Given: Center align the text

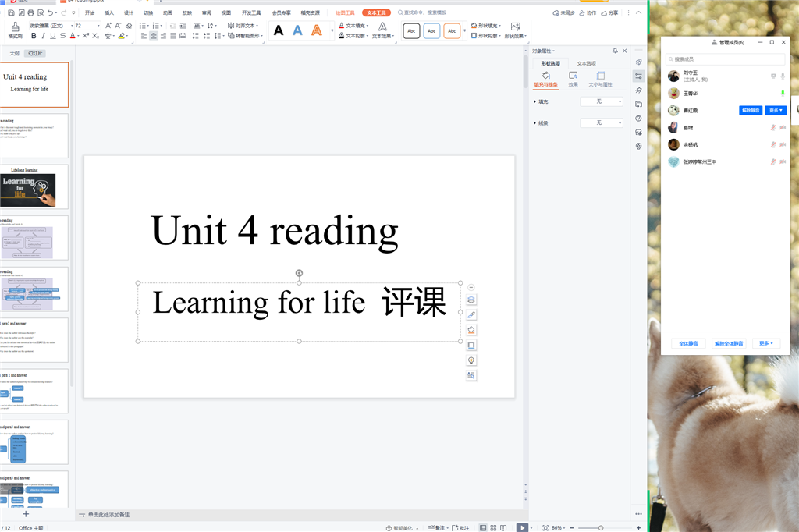Looking at the screenshot, I should tap(154, 36).
